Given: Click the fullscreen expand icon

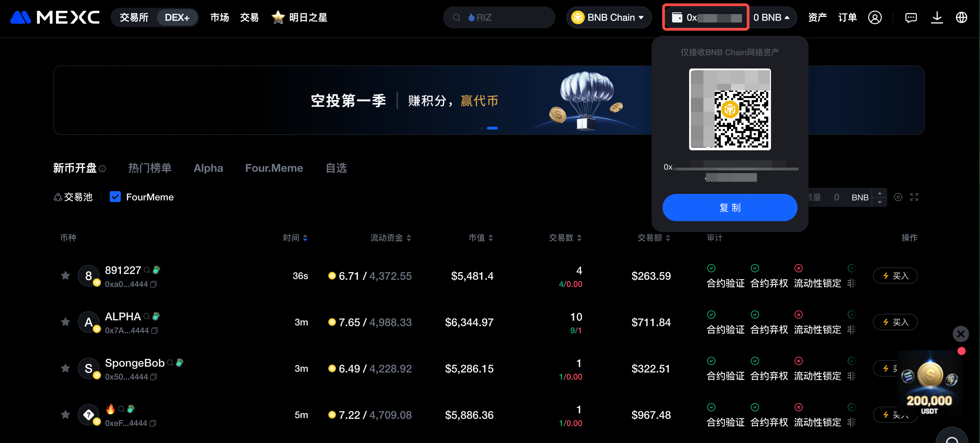Looking at the screenshot, I should point(914,197).
